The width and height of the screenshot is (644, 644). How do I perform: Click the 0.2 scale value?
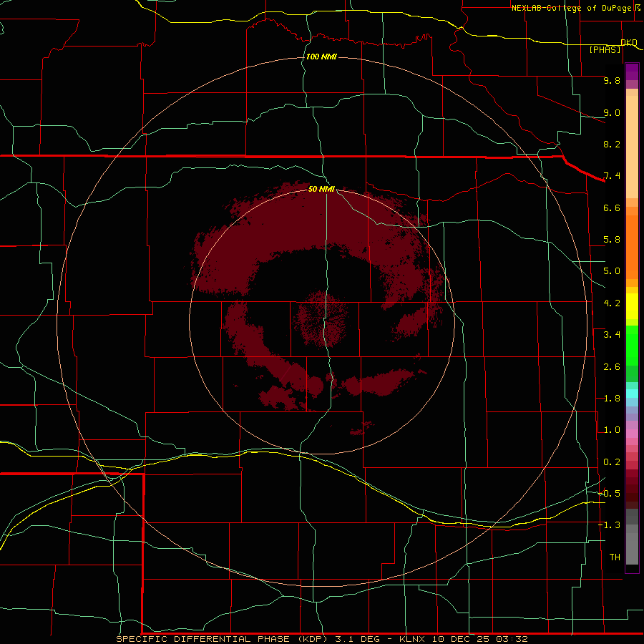click(x=612, y=462)
